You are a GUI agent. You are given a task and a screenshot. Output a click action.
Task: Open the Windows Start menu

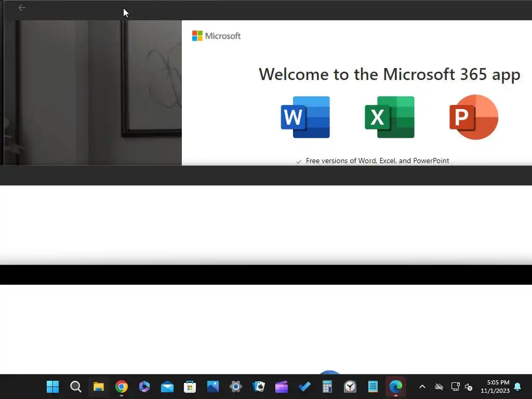coord(52,387)
